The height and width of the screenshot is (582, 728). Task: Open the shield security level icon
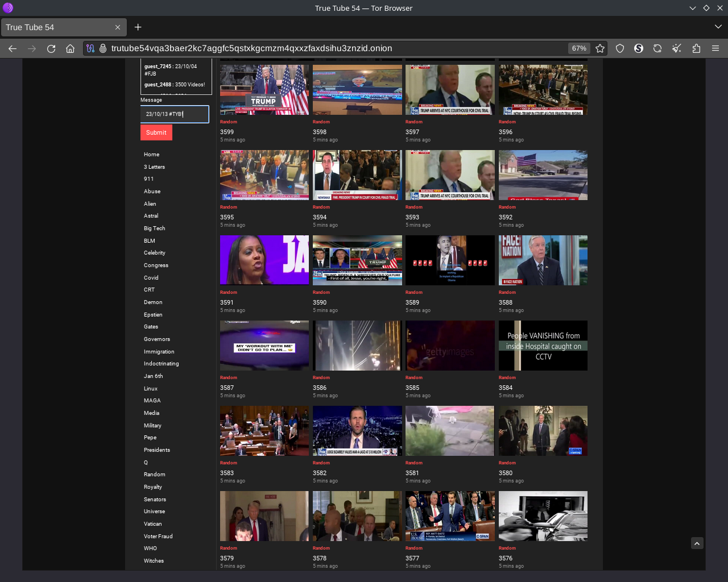coord(620,48)
